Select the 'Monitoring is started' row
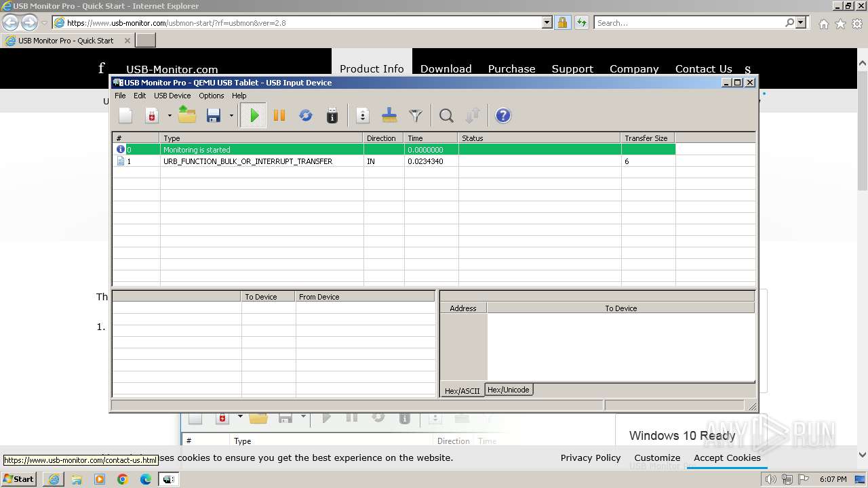This screenshot has width=868, height=488. (394, 150)
